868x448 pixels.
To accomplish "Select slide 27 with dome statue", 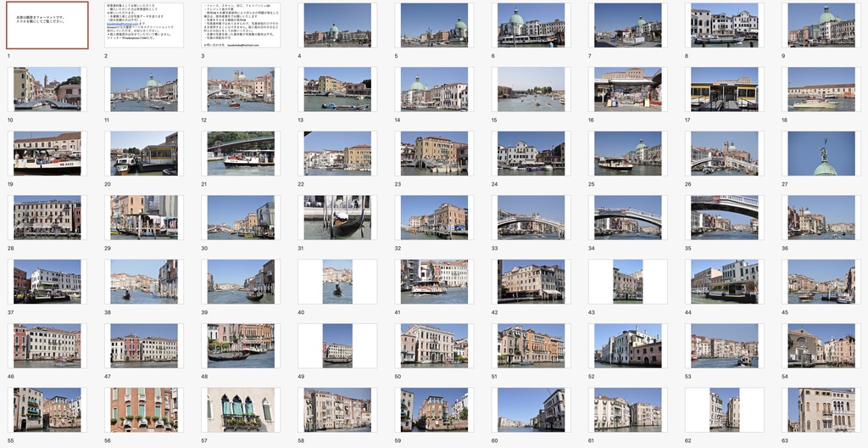I will (x=821, y=154).
